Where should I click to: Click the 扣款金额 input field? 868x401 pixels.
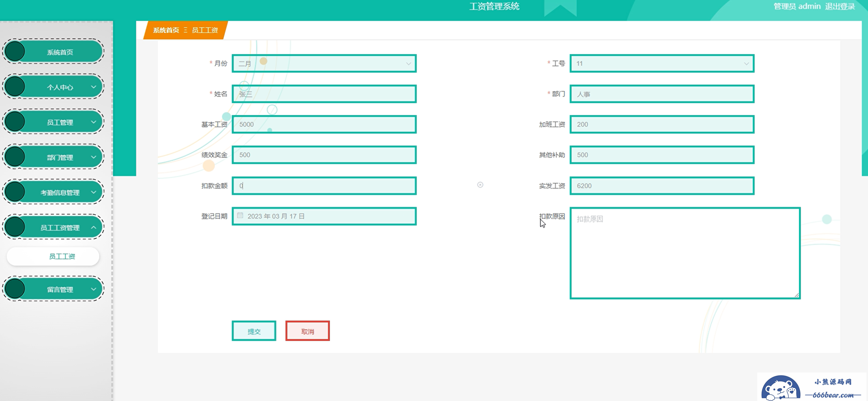coord(324,186)
